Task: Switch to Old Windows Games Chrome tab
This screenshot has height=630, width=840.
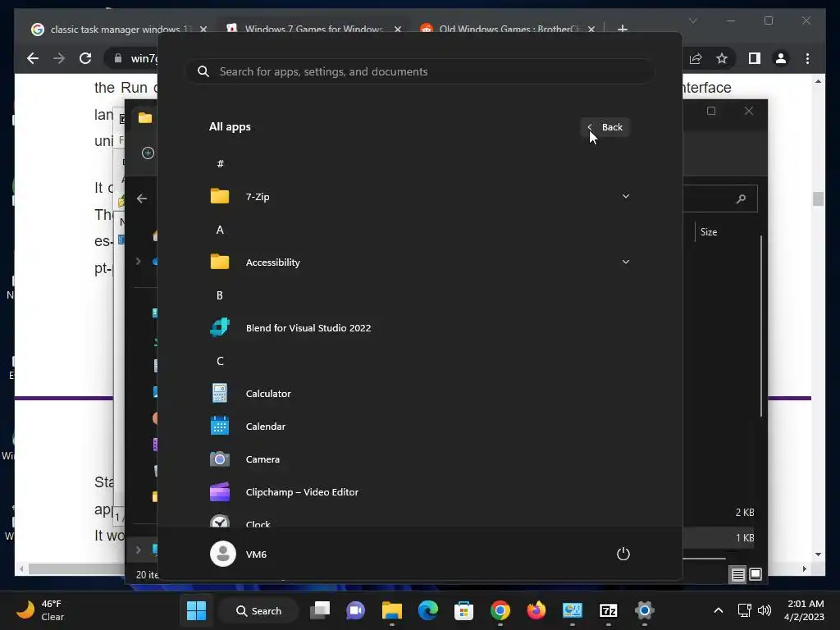Action: [x=507, y=29]
